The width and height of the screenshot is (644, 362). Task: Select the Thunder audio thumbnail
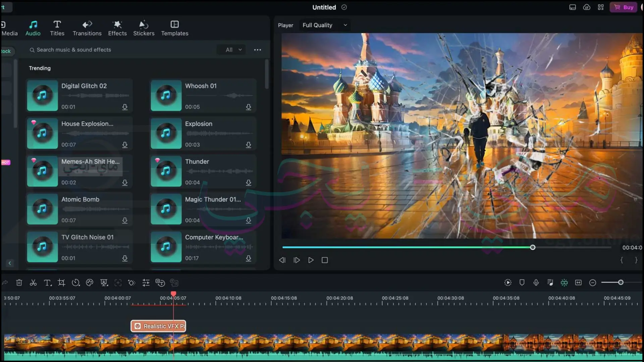(x=166, y=171)
